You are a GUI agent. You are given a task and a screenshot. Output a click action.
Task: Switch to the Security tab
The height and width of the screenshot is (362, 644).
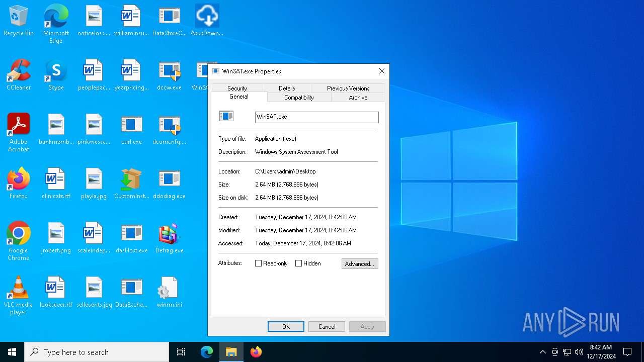tap(237, 88)
